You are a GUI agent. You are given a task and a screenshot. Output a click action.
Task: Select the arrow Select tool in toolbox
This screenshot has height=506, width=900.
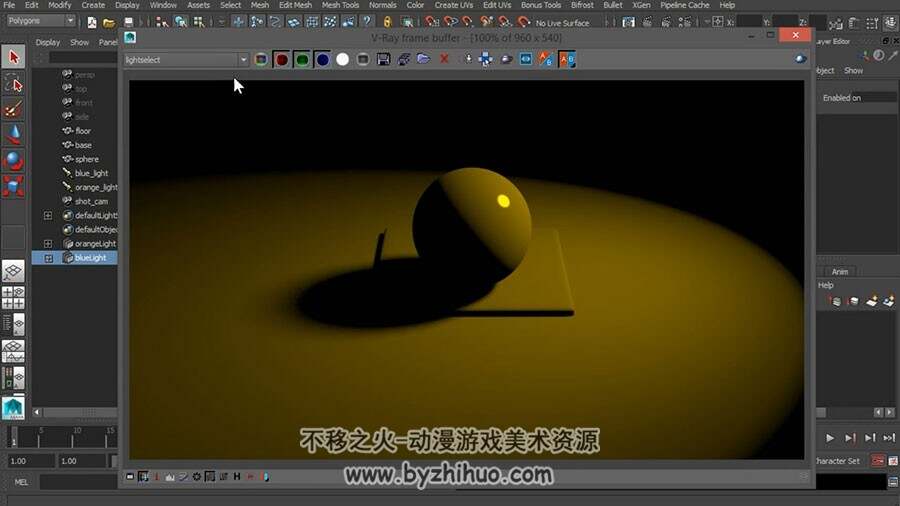[13, 57]
